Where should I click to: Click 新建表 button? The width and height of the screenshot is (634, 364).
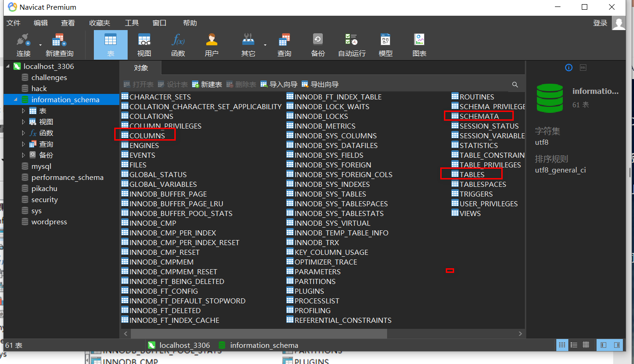207,85
